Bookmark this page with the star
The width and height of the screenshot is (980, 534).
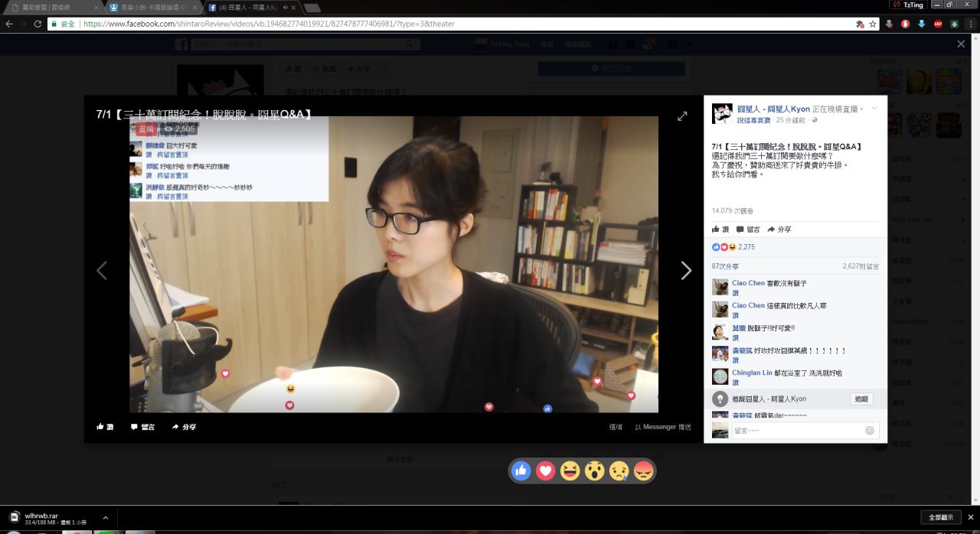pyautogui.click(x=873, y=24)
